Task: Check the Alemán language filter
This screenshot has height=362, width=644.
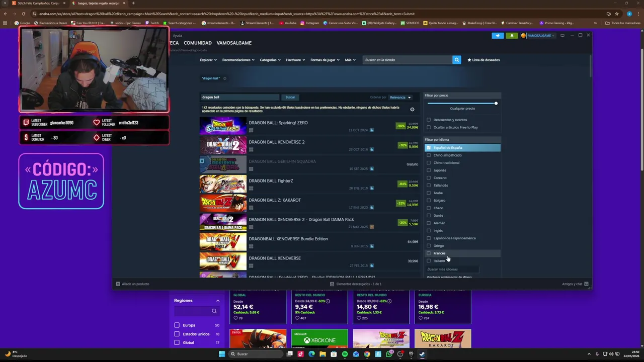Action: pos(429,223)
